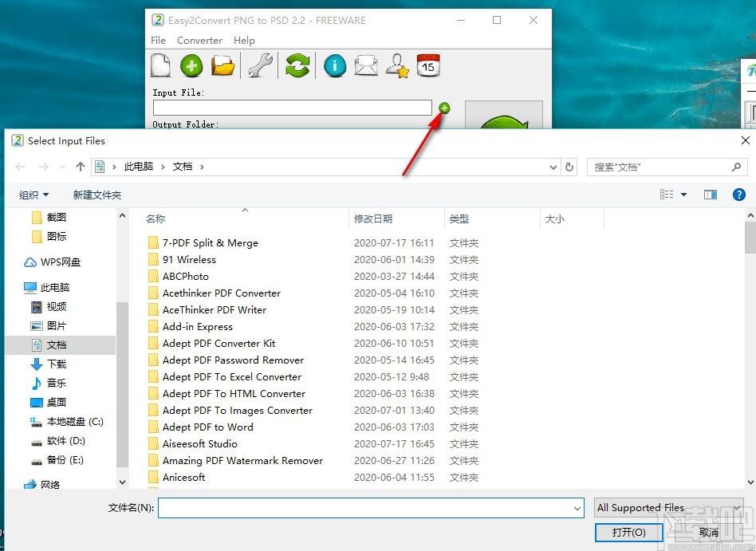Click the Open folder toolbar icon
Screen dimensions: 756x551
(222, 65)
